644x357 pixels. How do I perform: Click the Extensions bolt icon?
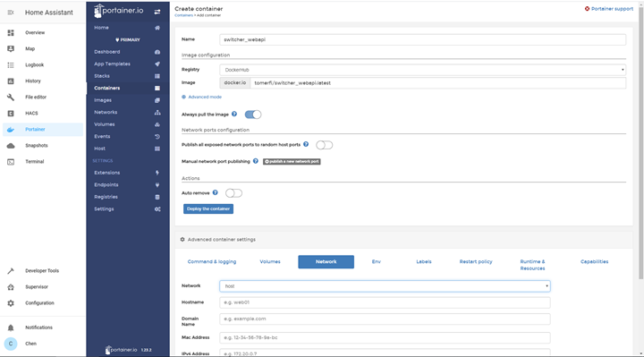pos(157,173)
